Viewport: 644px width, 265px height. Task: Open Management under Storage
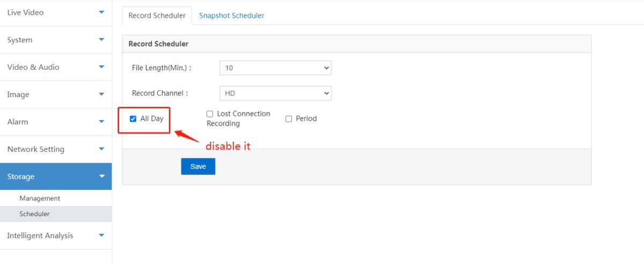40,198
